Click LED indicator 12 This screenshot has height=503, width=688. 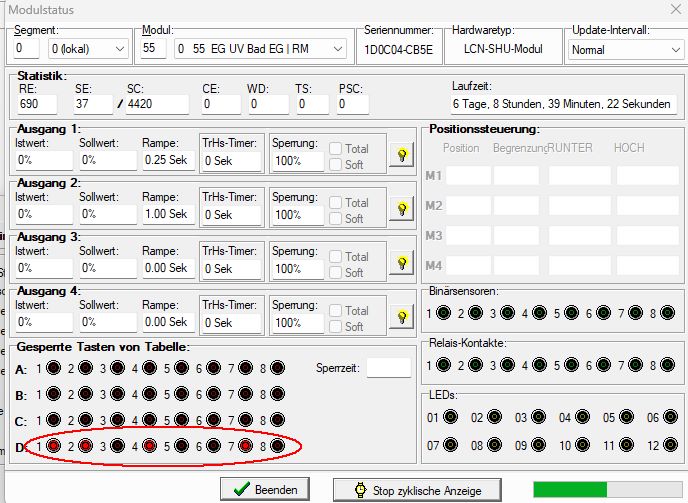(671, 443)
